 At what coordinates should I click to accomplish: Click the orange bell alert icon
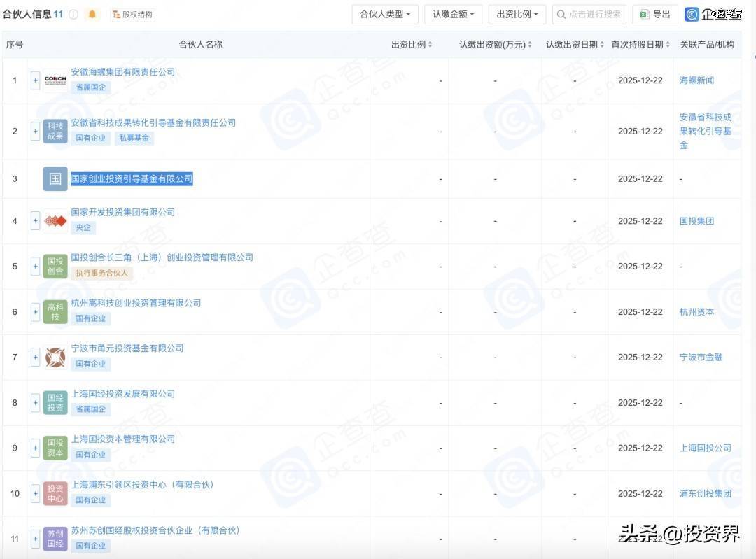[92, 15]
